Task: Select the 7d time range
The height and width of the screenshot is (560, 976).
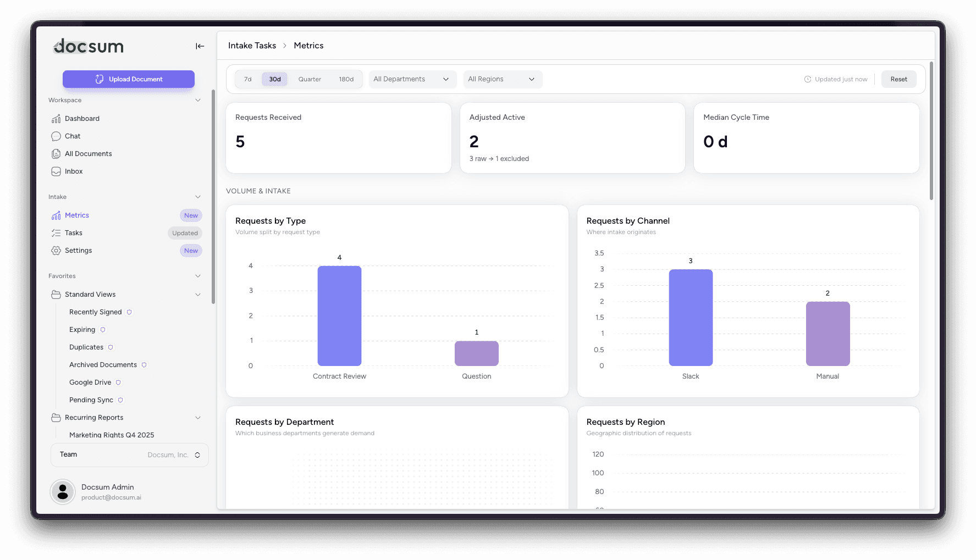Action: point(248,79)
